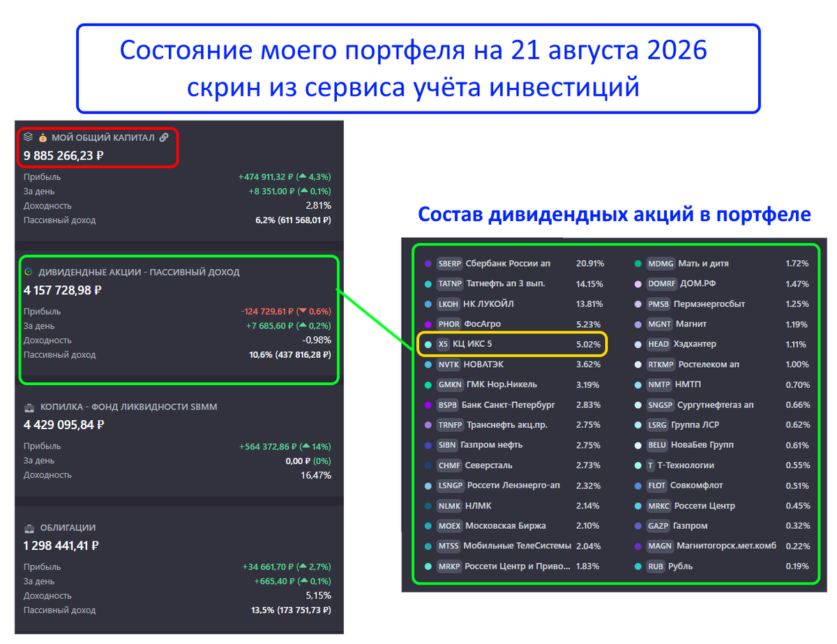The width and height of the screenshot is (837, 644).
Task: Select the Московская Биржа stock name
Action: tap(506, 525)
